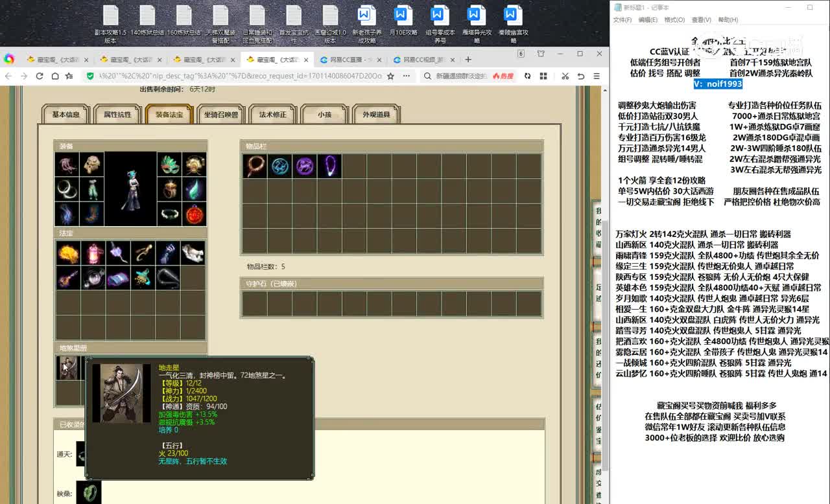Open the browser main menu icon

point(595,76)
